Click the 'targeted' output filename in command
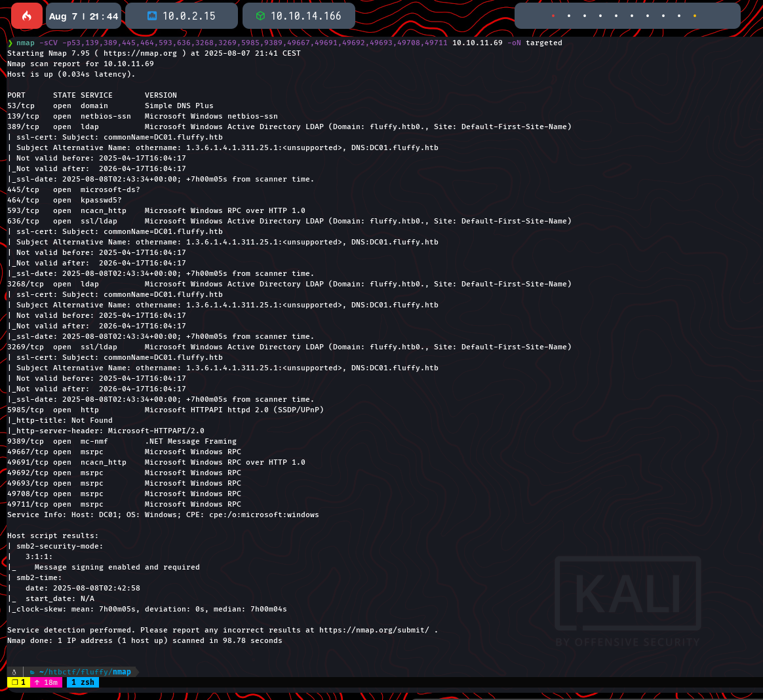 (543, 43)
